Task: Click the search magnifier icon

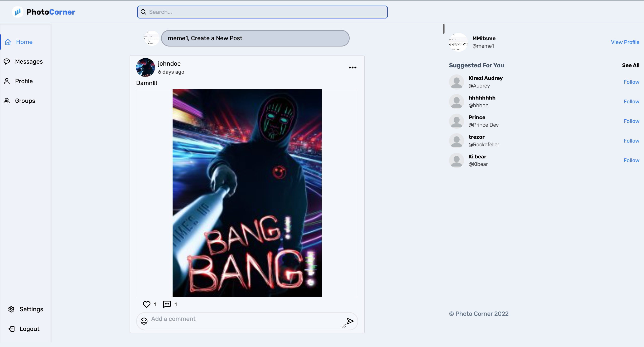Action: tap(143, 12)
